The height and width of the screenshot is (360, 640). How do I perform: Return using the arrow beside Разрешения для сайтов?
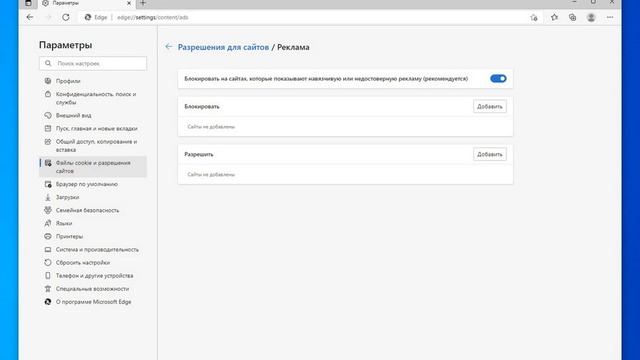click(x=169, y=47)
